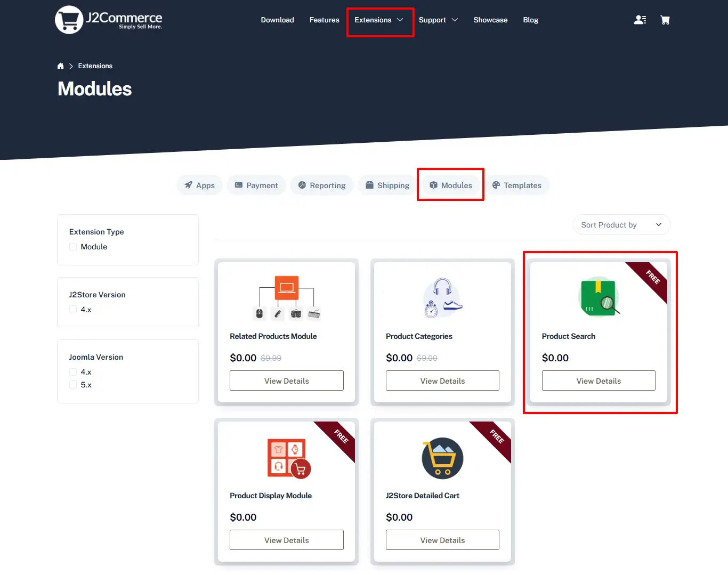728x575 pixels.
Task: Expand the Support menu dropdown
Action: click(x=438, y=20)
